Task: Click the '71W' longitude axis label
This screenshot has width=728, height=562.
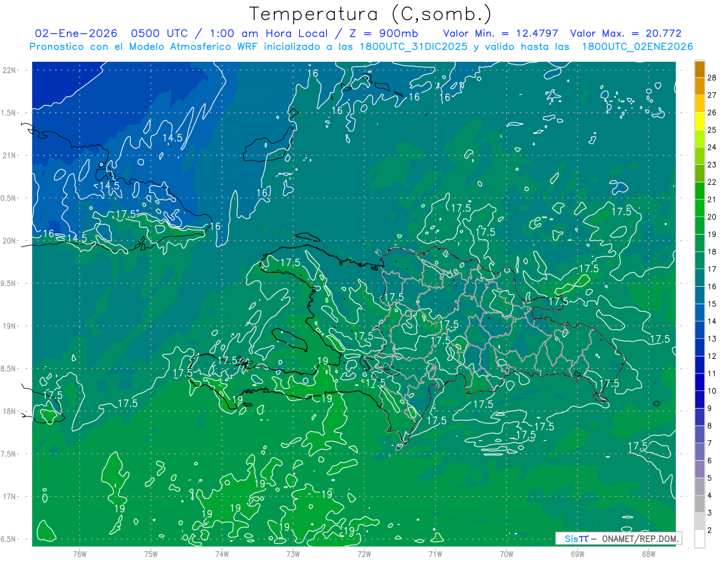Action: (435, 554)
